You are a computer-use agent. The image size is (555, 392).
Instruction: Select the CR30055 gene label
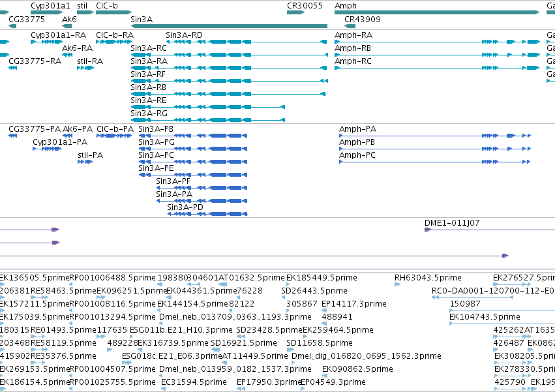pyautogui.click(x=305, y=6)
